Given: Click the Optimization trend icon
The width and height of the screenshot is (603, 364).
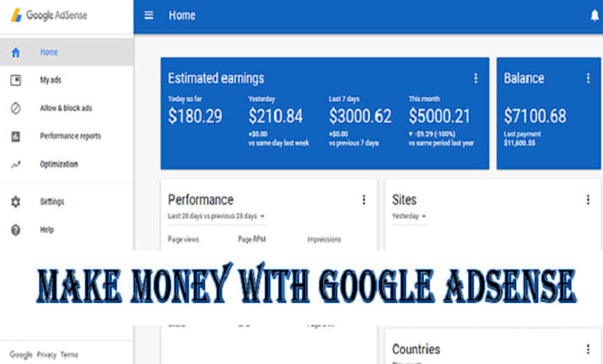Looking at the screenshot, I should pos(15,165).
